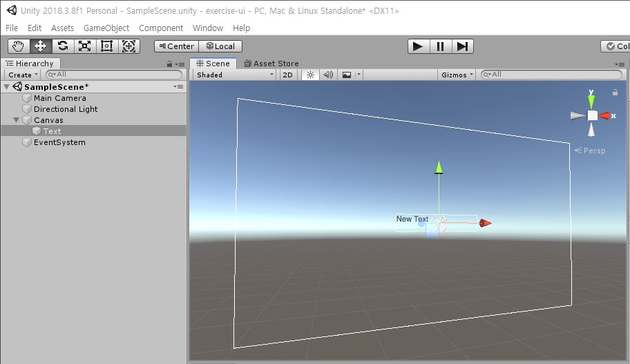Open Hierarchy panel options menu
The width and height of the screenshot is (630, 364).
coord(180,64)
